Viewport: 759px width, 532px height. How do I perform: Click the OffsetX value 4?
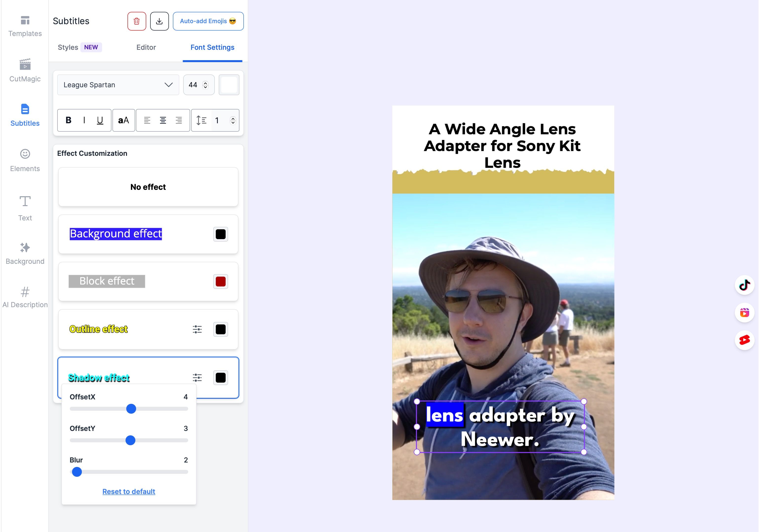click(186, 397)
